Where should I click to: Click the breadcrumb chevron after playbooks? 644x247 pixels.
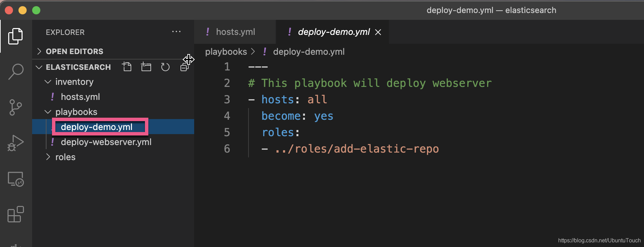click(x=253, y=51)
